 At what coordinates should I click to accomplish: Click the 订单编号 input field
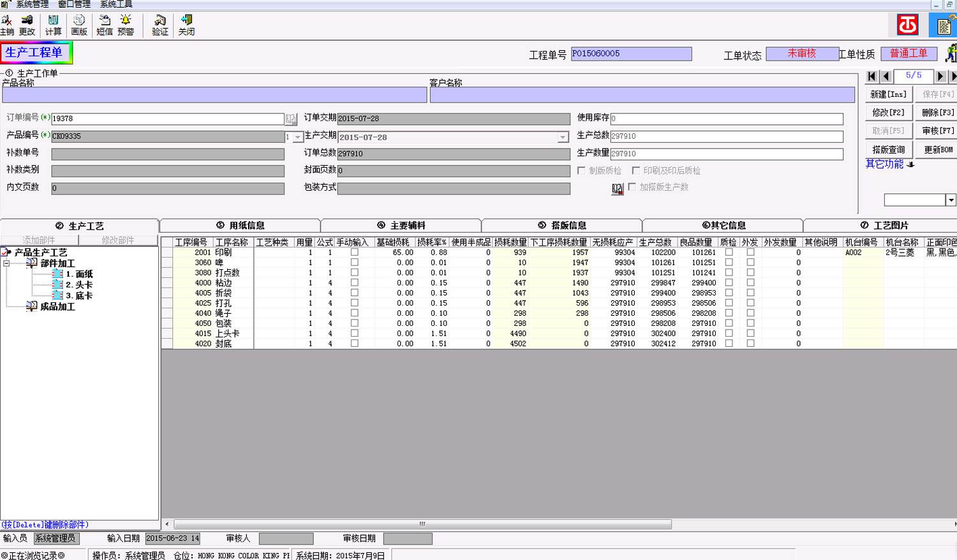(168, 119)
